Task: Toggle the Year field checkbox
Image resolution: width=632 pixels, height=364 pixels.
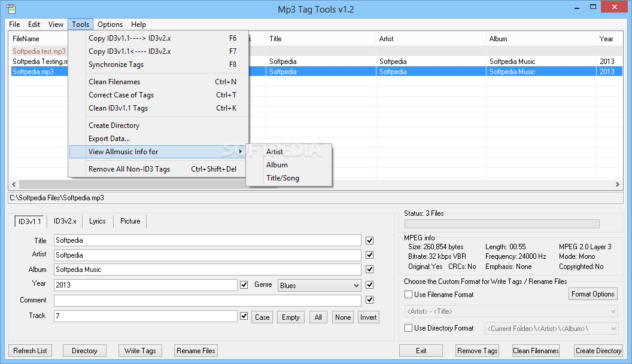Action: click(x=244, y=285)
